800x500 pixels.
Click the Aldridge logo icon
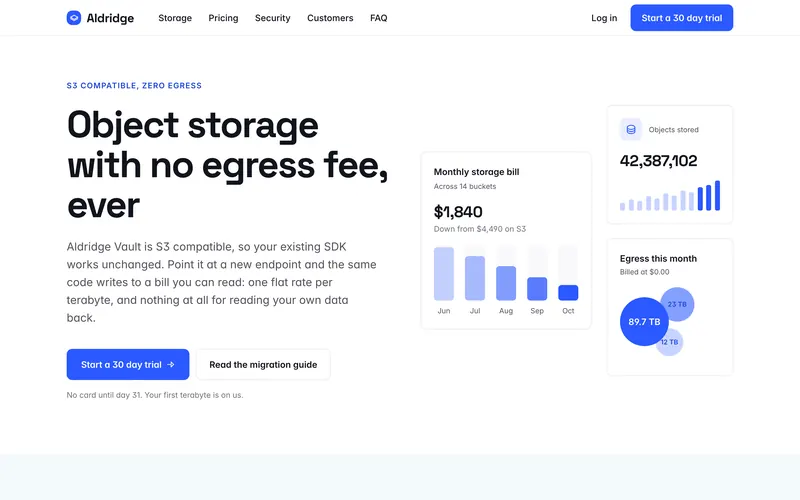point(74,18)
